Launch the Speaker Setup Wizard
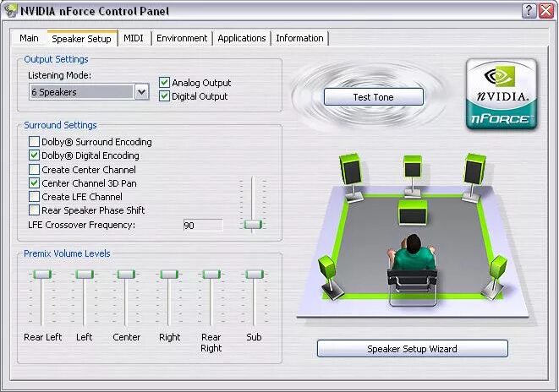This screenshot has height=392, width=559. pos(412,349)
